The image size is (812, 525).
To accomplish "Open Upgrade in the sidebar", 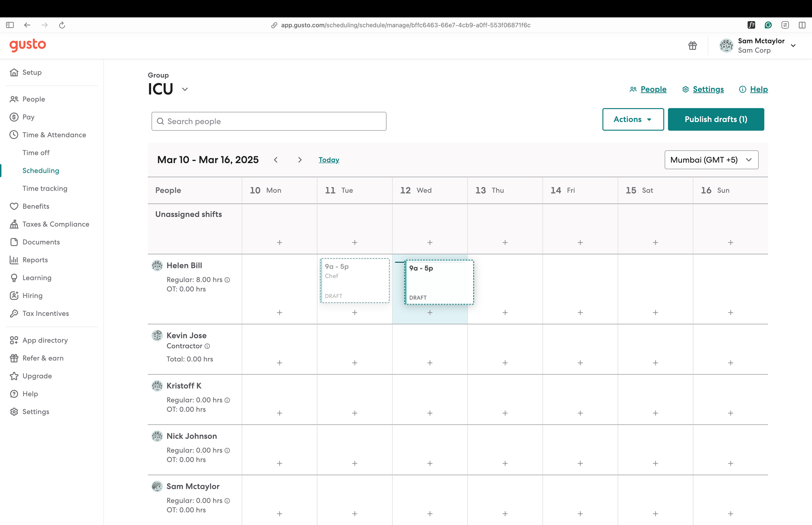I will (37, 376).
